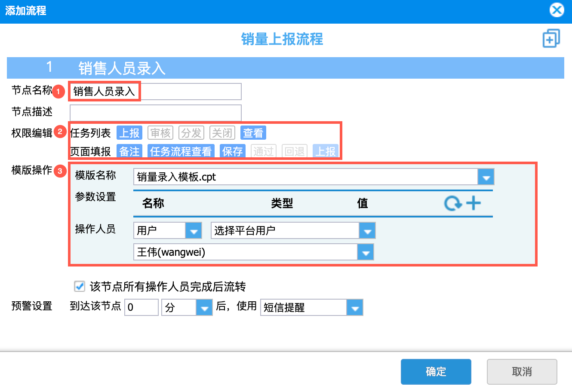Toggle the 审核 permission tag
Image resolution: width=572 pixels, height=392 pixels.
click(x=160, y=133)
